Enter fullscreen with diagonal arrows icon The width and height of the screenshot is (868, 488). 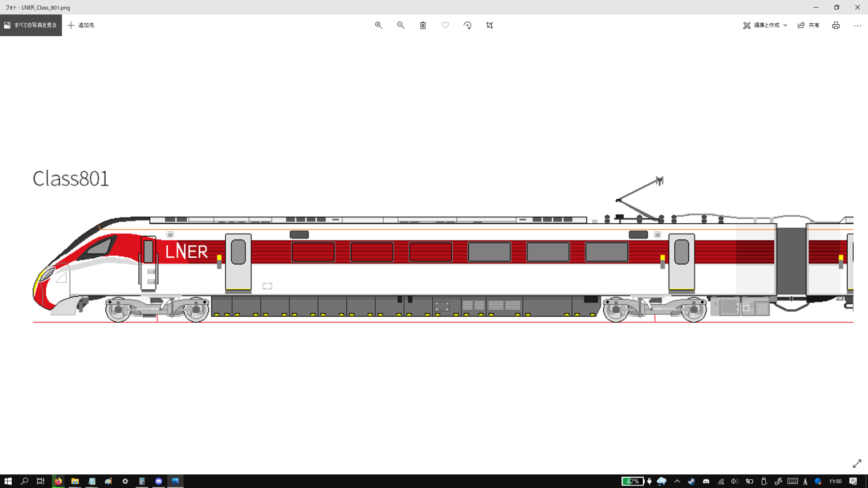point(857,464)
